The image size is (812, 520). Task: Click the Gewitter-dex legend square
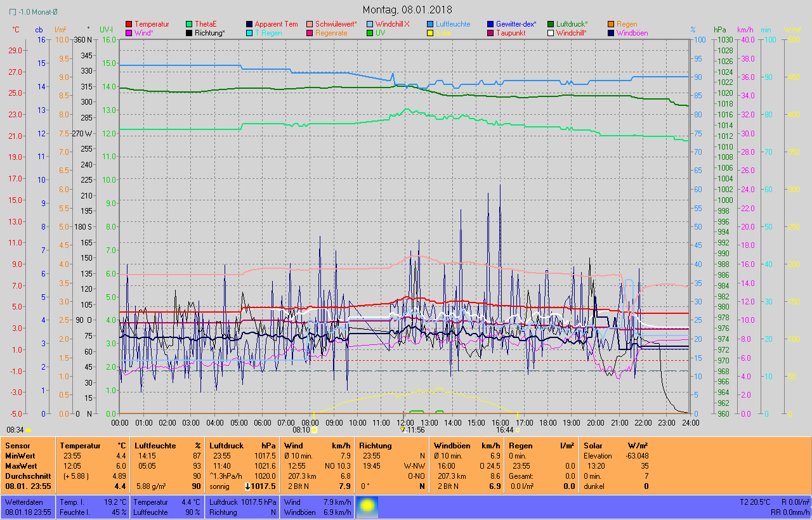click(490, 24)
